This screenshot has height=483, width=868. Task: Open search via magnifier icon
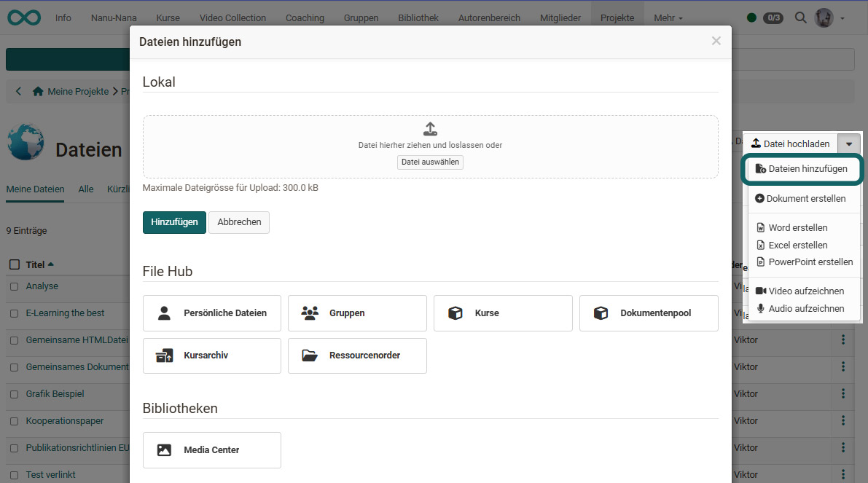[800, 17]
